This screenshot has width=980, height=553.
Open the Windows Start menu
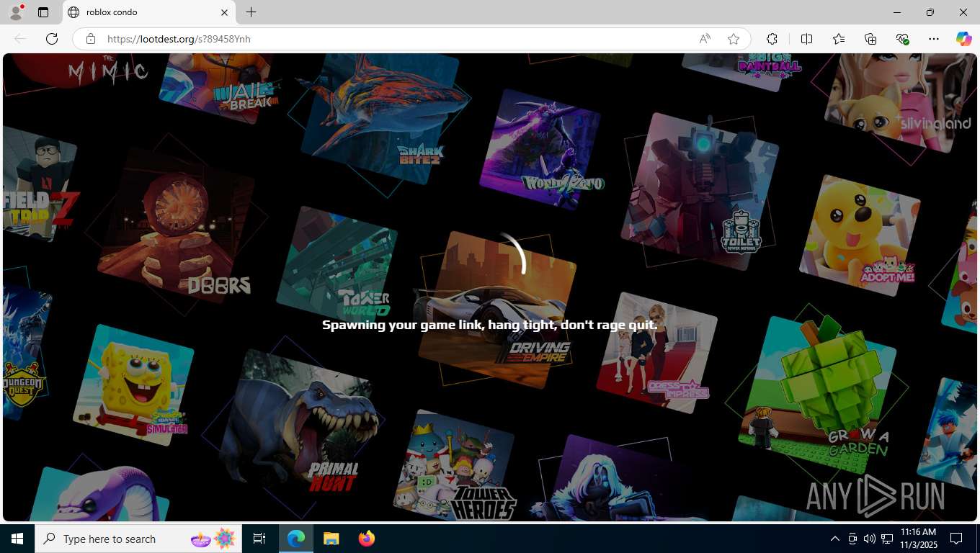coord(17,539)
